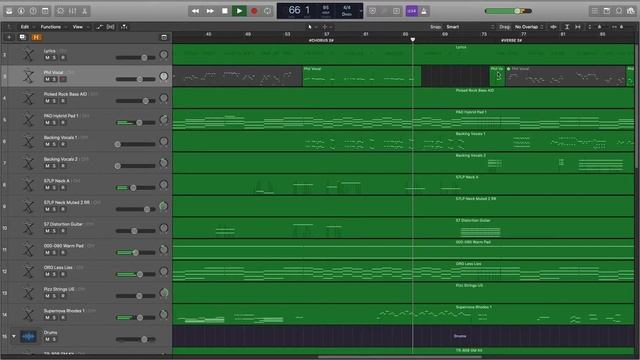
Task: Open the Mixer from the control bar
Action: (73, 11)
